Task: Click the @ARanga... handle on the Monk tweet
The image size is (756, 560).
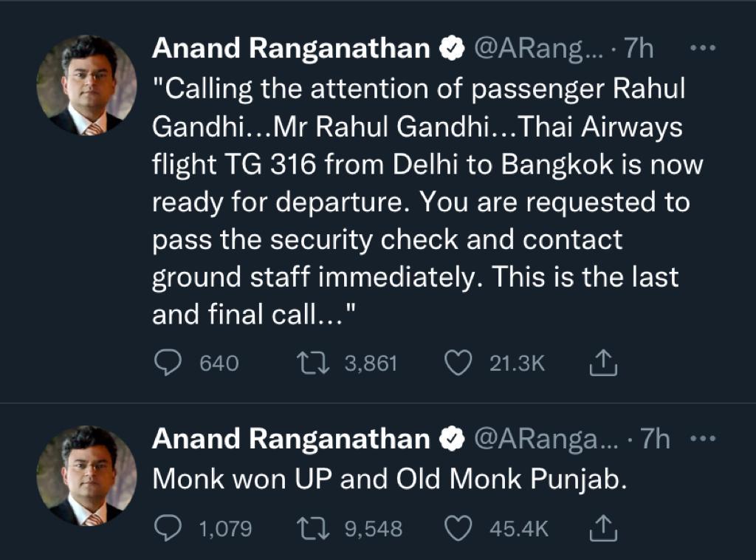Action: coord(546,439)
